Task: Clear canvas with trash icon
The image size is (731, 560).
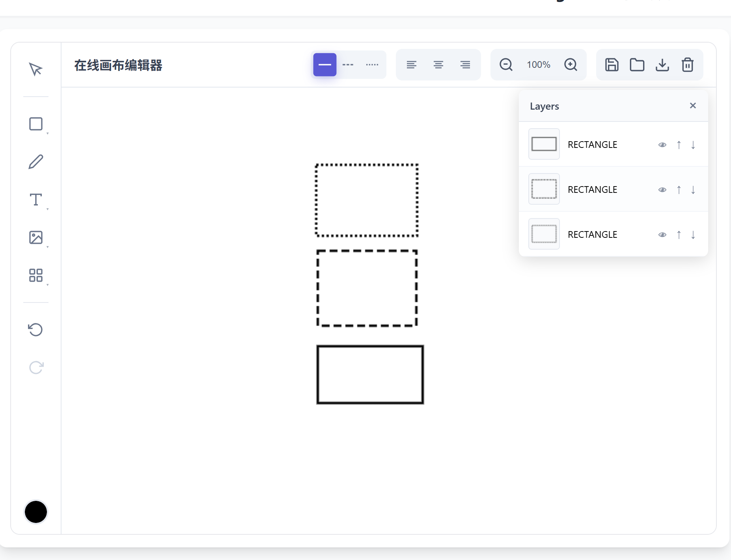Action: (688, 65)
